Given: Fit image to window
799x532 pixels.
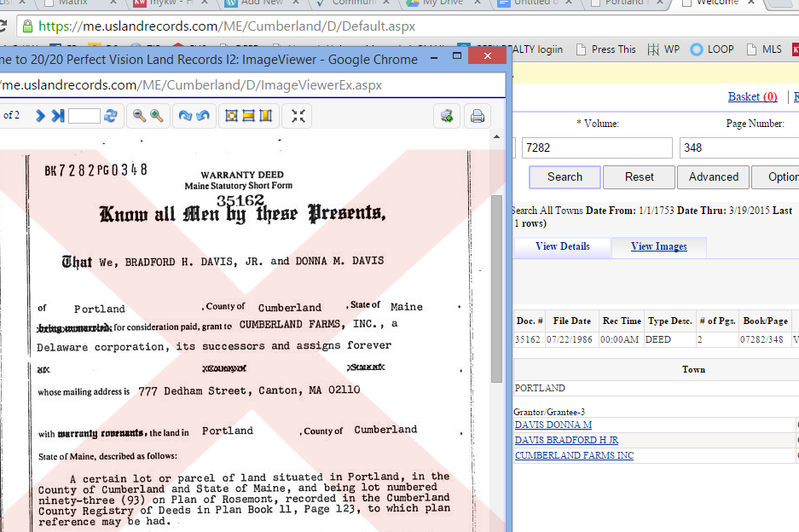Looking at the screenshot, I should [231, 116].
